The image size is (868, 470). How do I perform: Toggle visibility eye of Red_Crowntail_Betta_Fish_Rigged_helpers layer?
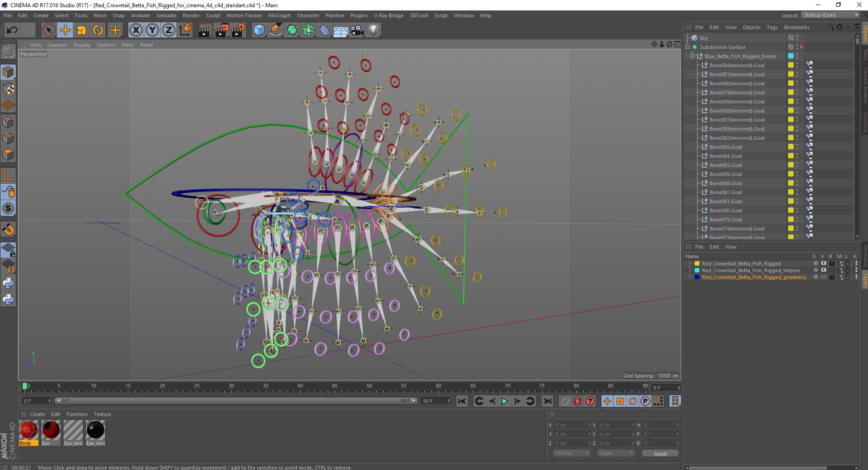click(x=824, y=270)
